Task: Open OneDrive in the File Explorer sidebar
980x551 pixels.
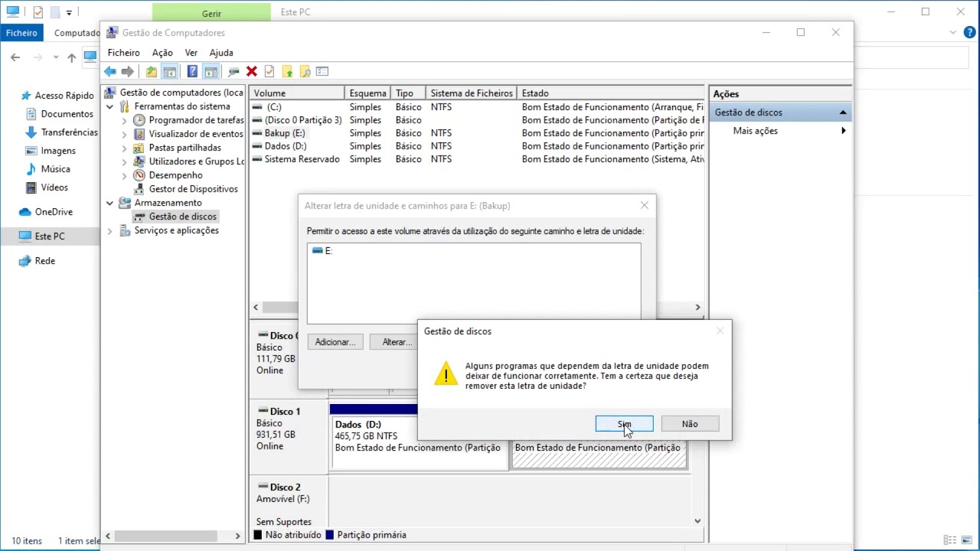Action: (54, 212)
